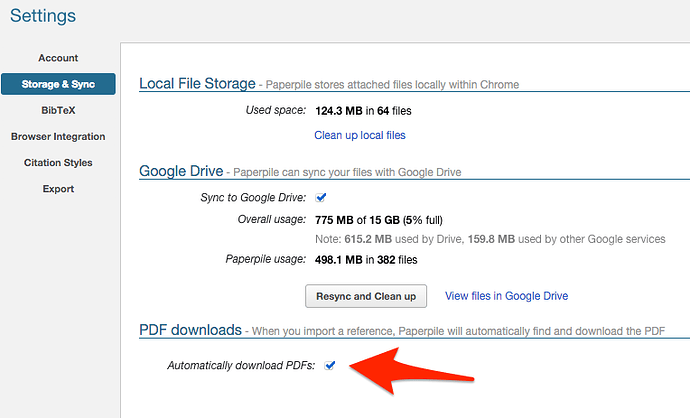Switch to Citation Styles section
Viewport: 690px width, 418px height.
[58, 163]
